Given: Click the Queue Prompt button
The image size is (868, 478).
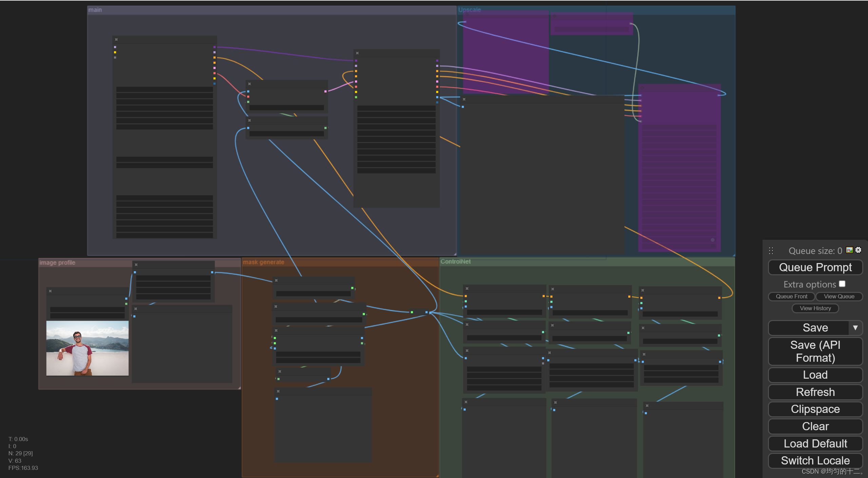Looking at the screenshot, I should tap(815, 267).
